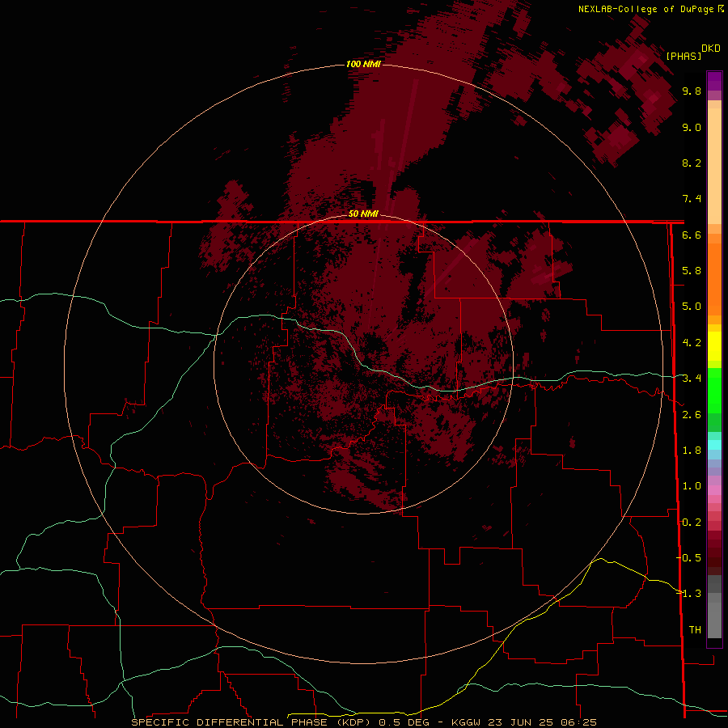Click the purple band atop the color scale
The width and height of the screenshot is (728, 728).
714,81
